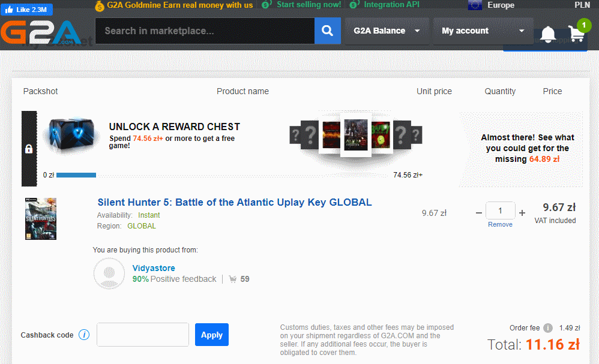The width and height of the screenshot is (599, 364).
Task: Click the Vidyastore seller avatar
Action: (x=109, y=273)
